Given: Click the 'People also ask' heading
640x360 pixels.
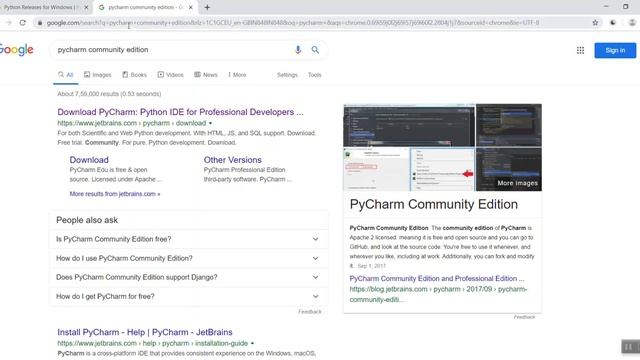Looking at the screenshot, I should point(87,220).
